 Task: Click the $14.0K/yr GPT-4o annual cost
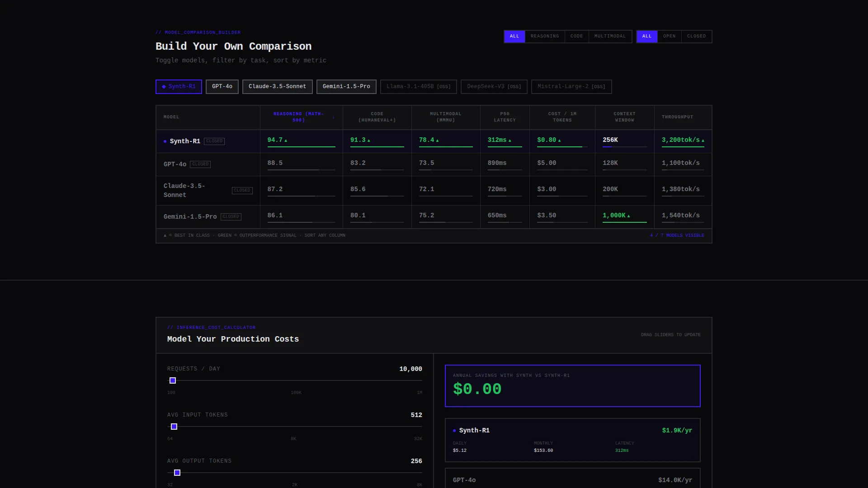click(x=675, y=480)
